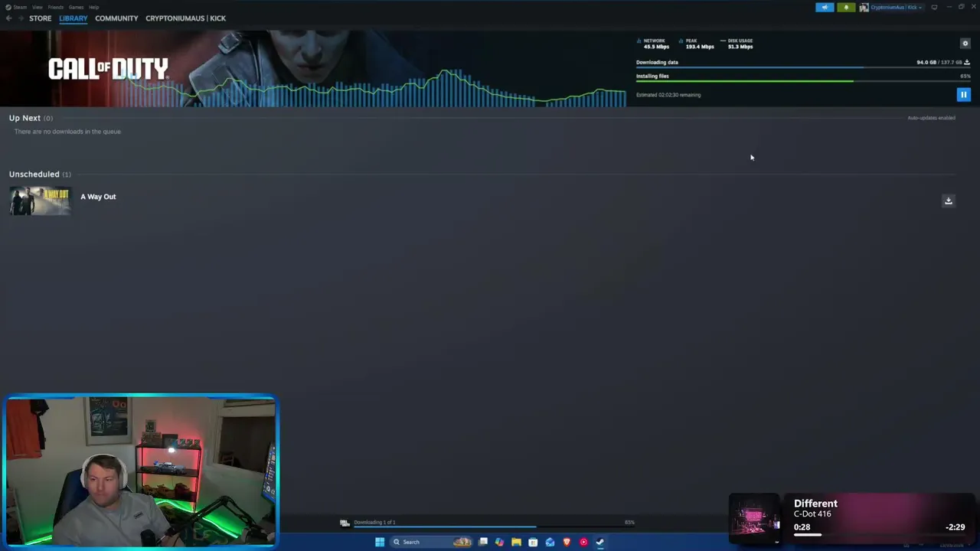Open the Steam announcements megaphone button
980x551 pixels.
pyautogui.click(x=825, y=8)
